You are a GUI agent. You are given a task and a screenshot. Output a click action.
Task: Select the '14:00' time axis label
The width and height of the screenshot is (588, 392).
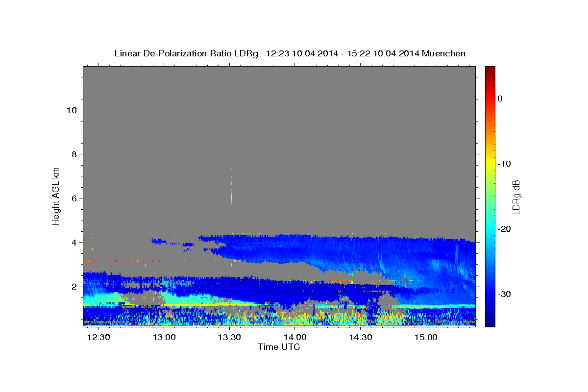click(x=295, y=337)
